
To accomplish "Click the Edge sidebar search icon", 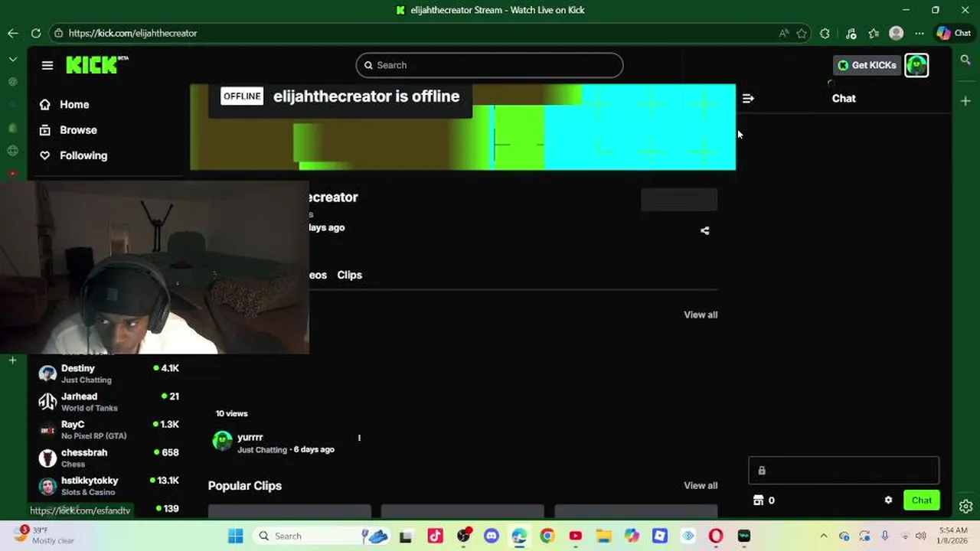I will (965, 59).
